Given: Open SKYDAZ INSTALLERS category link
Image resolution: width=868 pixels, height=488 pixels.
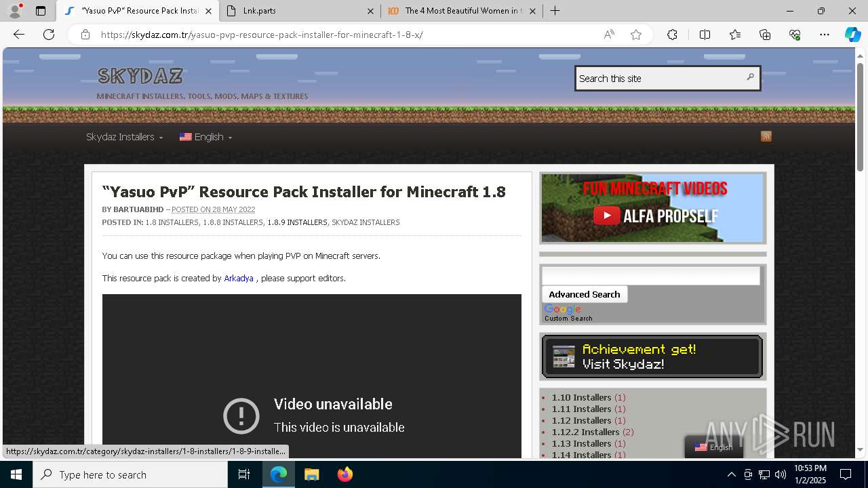Looking at the screenshot, I should pos(366,222).
